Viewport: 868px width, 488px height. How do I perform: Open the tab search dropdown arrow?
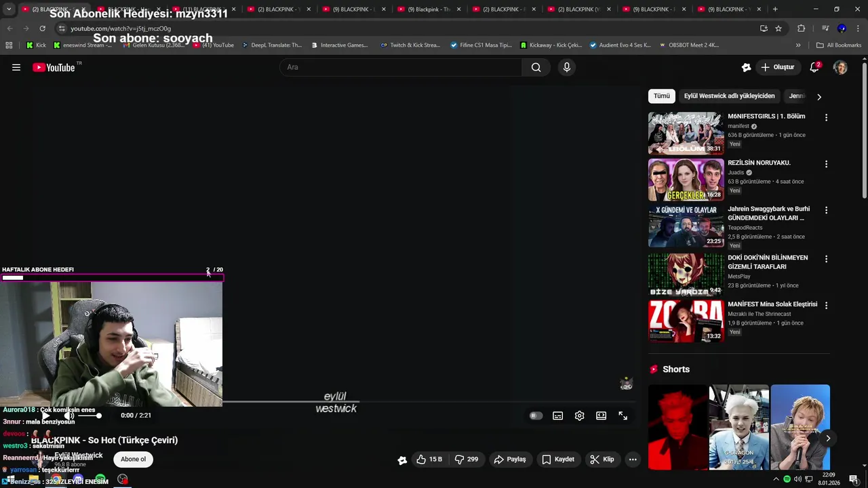point(9,9)
